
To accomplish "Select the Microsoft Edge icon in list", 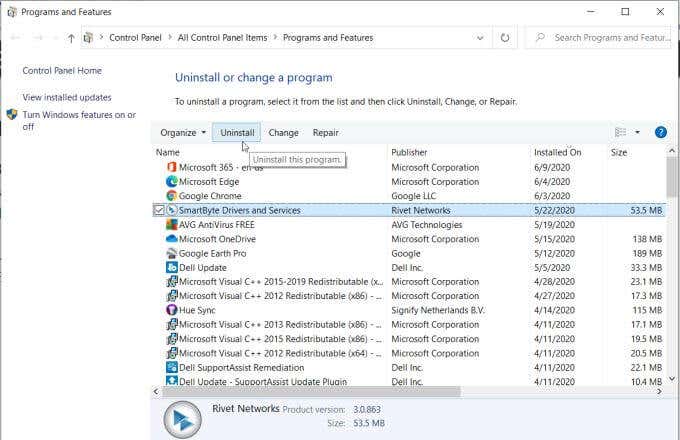I will click(x=172, y=181).
